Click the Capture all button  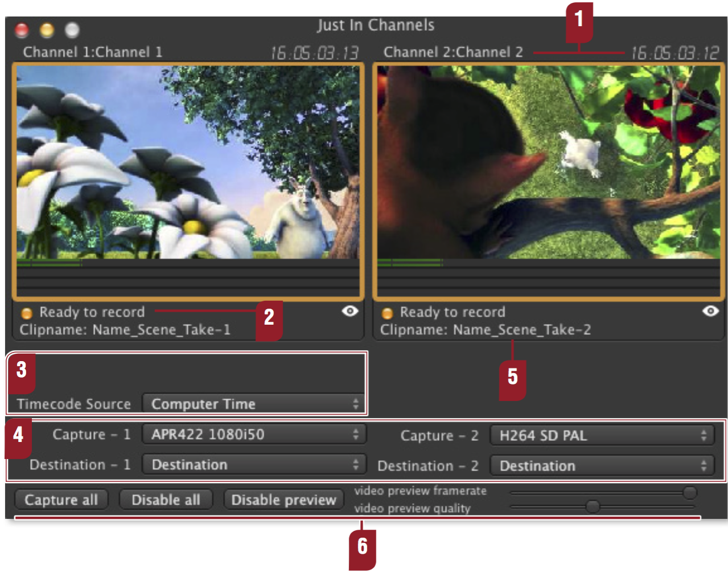(61, 500)
